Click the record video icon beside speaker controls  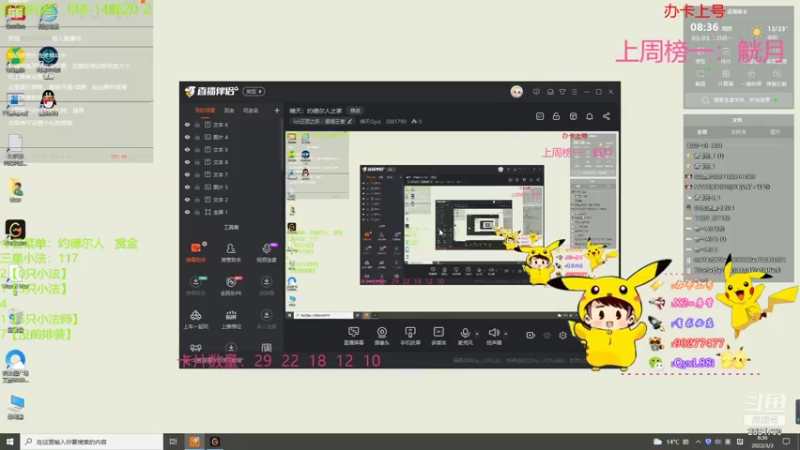(x=530, y=335)
